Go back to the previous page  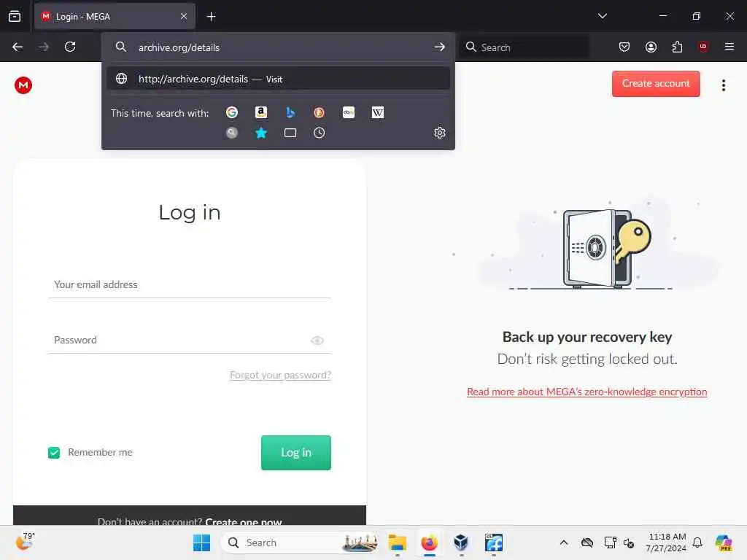[x=18, y=47]
